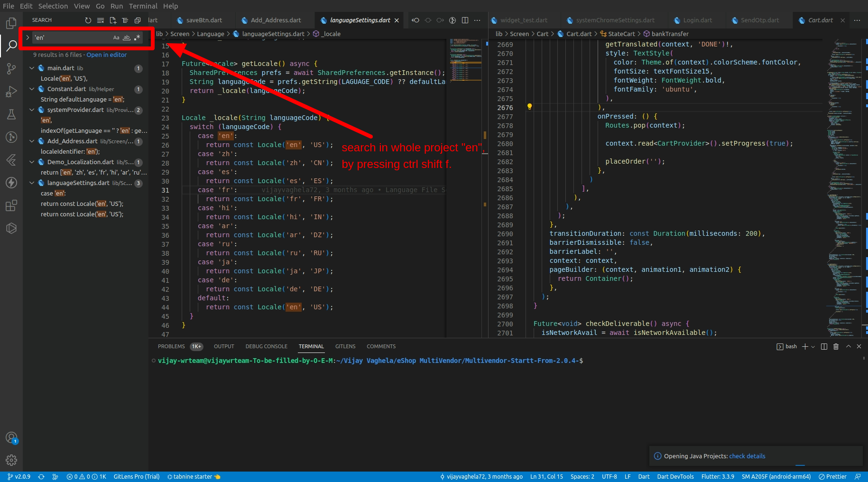The width and height of the screenshot is (868, 482).
Task: Expand the replace field chevron in search
Action: (28, 37)
